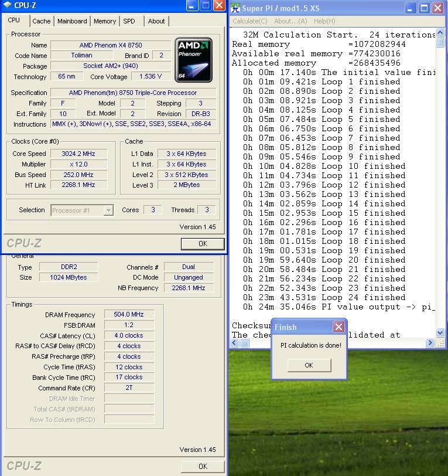This screenshot has height=476, width=448.
Task: Switch to the About tab in CPU-Z
Action: coord(156,21)
